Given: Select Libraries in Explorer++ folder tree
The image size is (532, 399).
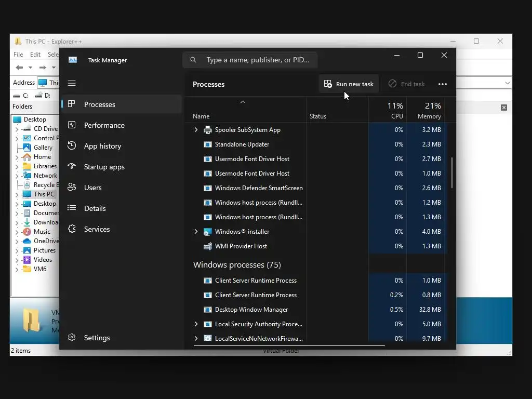Looking at the screenshot, I should [45, 166].
